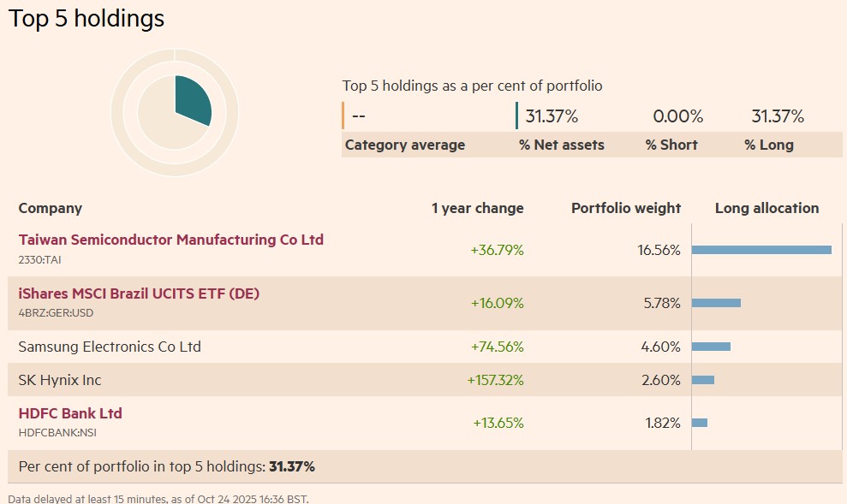Open iShares MSCI Brazil UCITS ETF link
Image resolution: width=847 pixels, height=504 pixels.
point(139,294)
